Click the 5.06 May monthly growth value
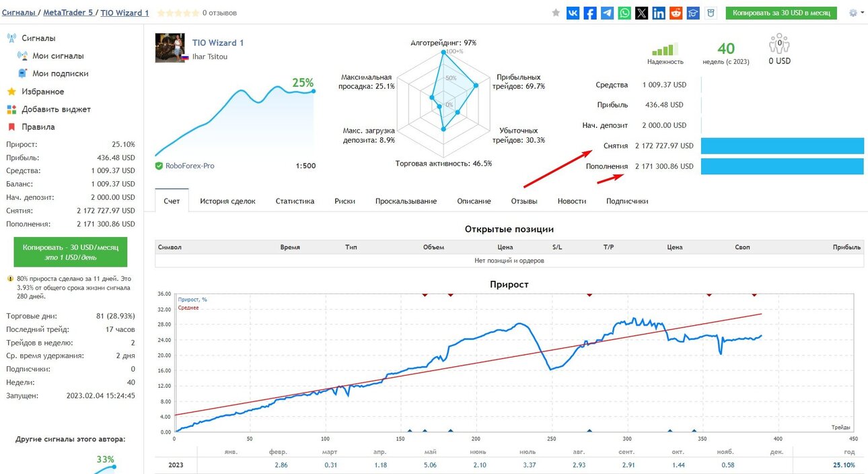The width and height of the screenshot is (868, 474). click(431, 465)
